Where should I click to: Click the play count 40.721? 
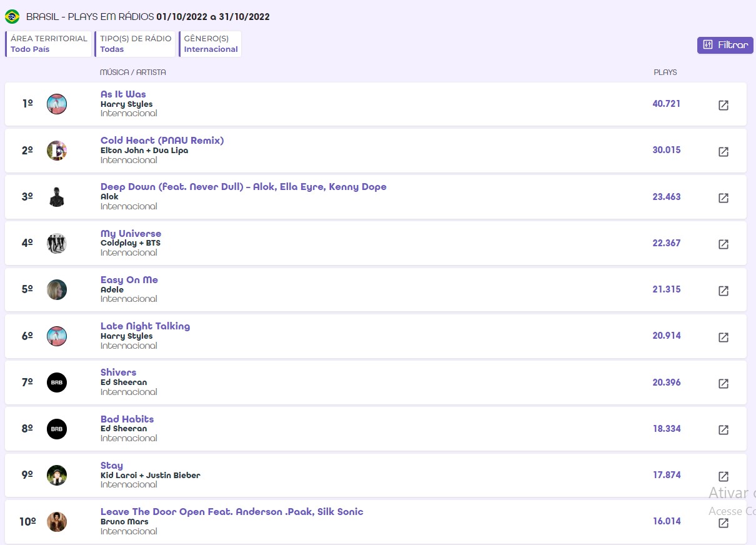pos(667,104)
